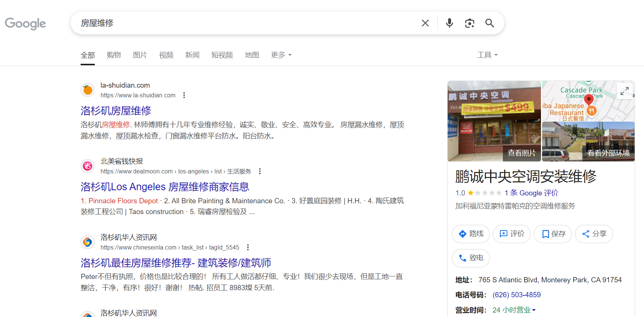Click the 北美省钱快报 site name
This screenshot has width=644, height=317.
[x=122, y=161]
